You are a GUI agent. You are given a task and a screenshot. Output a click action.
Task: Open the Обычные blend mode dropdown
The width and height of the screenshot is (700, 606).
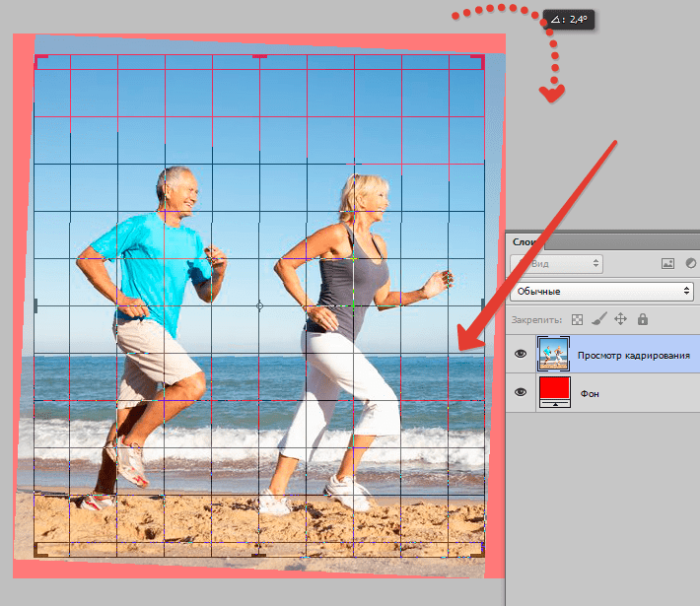pos(601,292)
